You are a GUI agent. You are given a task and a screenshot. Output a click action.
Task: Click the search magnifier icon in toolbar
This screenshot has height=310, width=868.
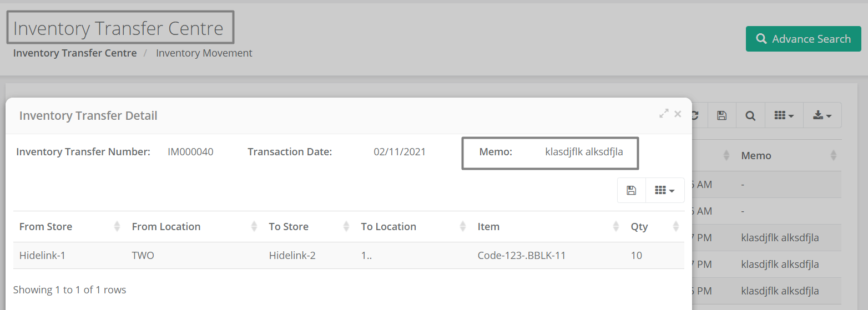pyautogui.click(x=750, y=115)
